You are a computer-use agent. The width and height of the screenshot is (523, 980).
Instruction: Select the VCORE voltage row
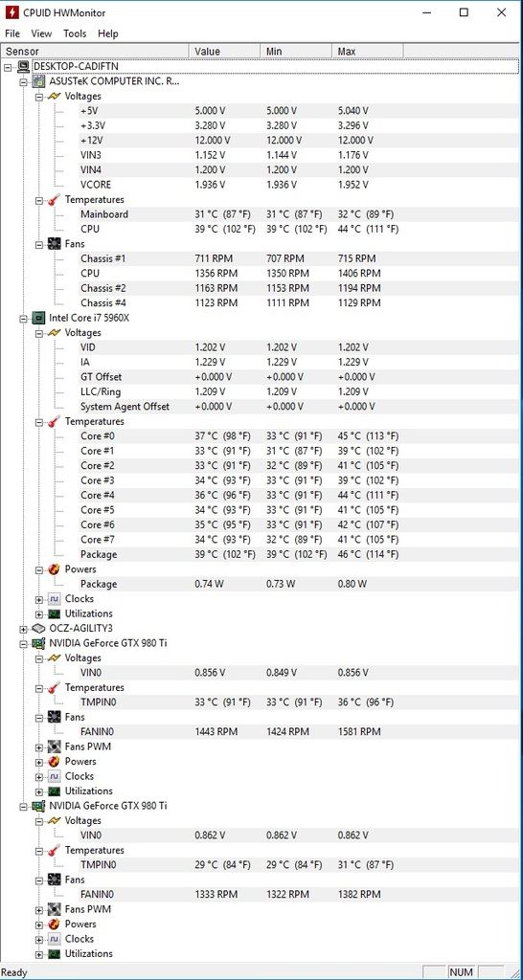(259, 185)
